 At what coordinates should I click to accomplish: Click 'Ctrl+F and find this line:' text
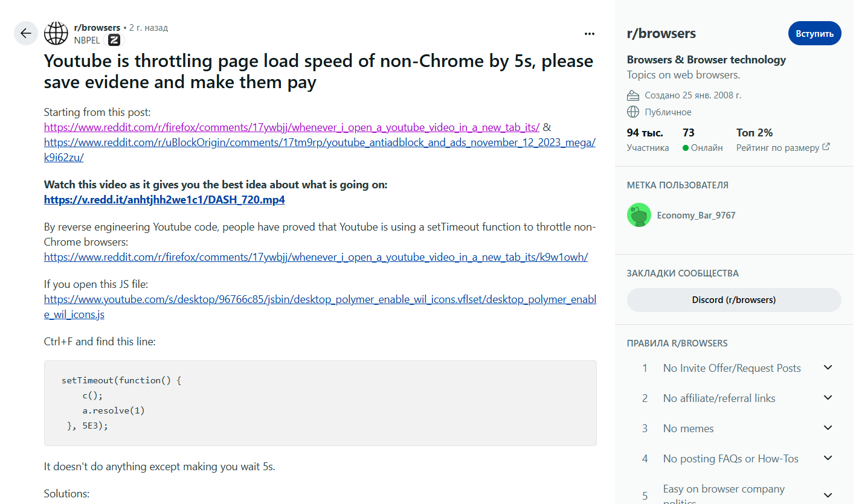tap(100, 342)
